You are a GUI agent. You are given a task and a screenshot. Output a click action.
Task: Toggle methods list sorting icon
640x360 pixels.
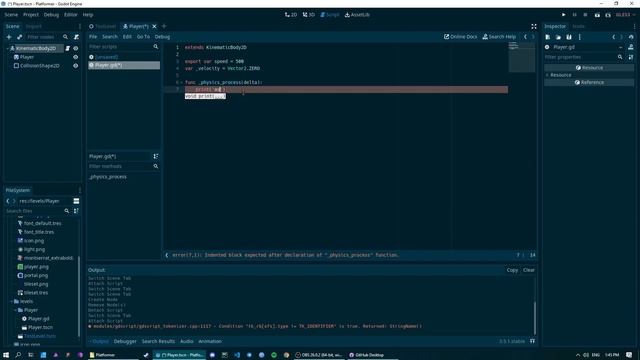coord(156,156)
